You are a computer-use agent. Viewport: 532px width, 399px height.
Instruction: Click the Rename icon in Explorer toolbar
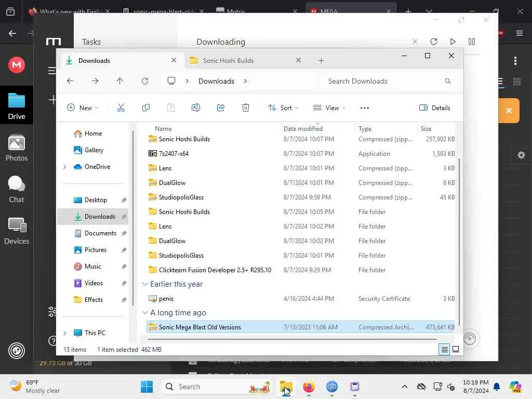[x=196, y=108]
